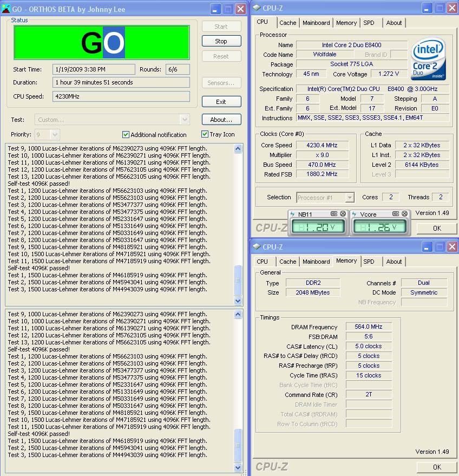Image resolution: width=459 pixels, height=476 pixels.
Task: Click the dock icon on Vcore gadget
Action: tap(396, 214)
